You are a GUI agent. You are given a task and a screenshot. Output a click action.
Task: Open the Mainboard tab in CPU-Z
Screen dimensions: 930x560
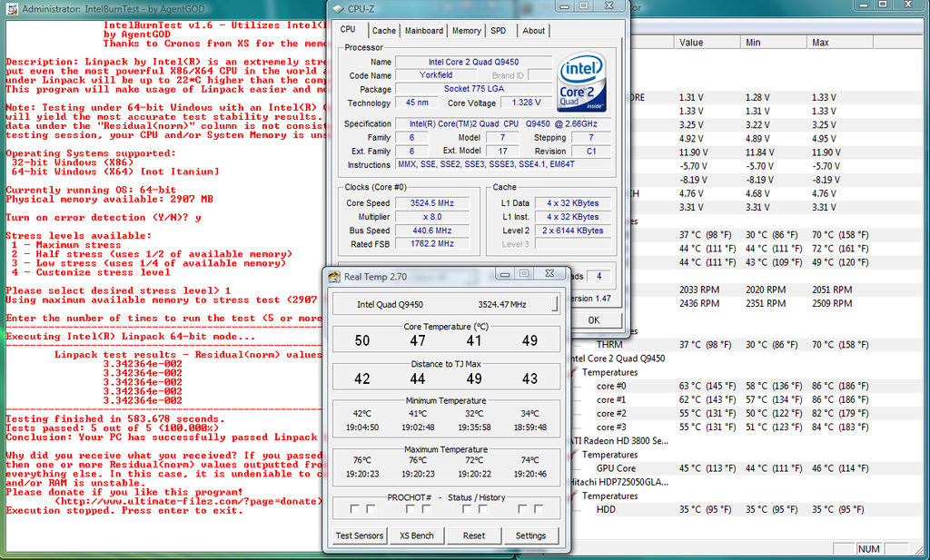[x=424, y=31]
